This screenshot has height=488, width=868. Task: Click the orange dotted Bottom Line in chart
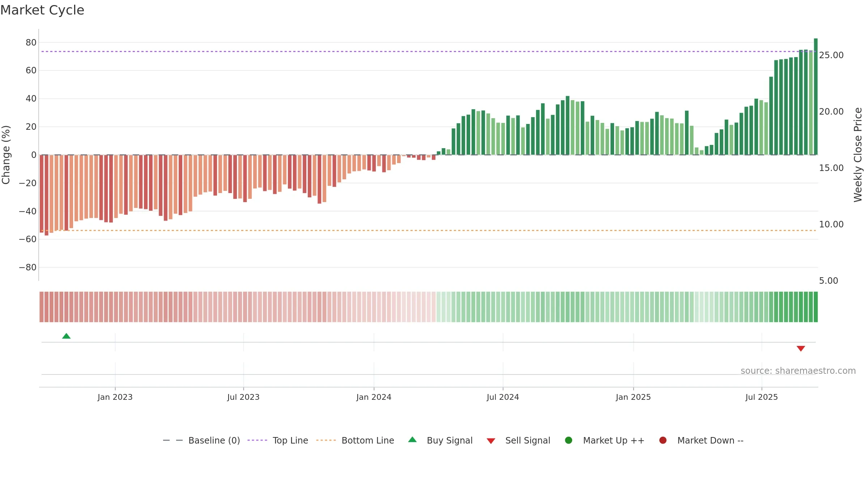429,230
